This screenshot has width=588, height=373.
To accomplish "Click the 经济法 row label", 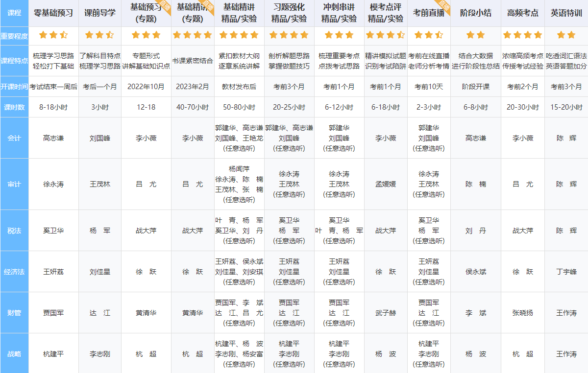I will point(14,272).
